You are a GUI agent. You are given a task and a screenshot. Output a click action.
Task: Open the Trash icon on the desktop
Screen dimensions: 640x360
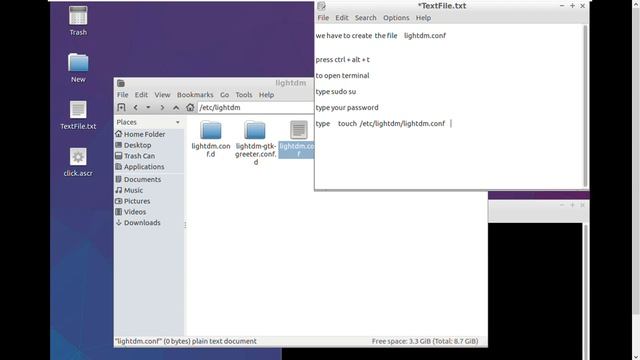click(x=78, y=20)
